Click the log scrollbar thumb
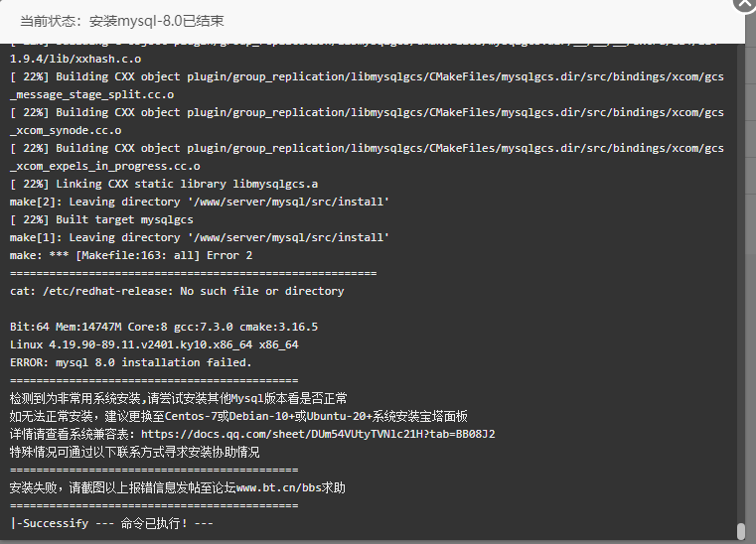756x544 pixels. point(741,531)
